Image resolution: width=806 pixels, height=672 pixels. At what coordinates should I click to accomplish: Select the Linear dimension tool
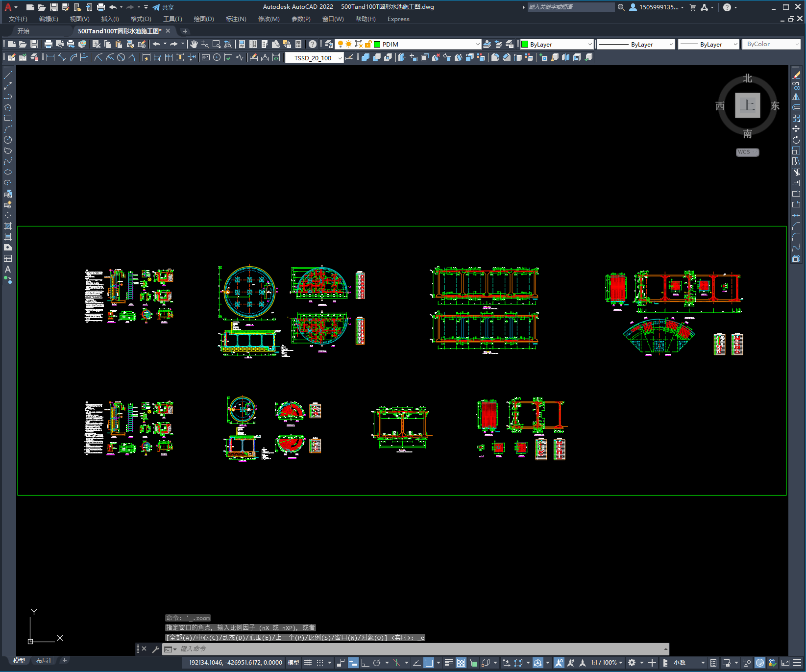pos(50,57)
